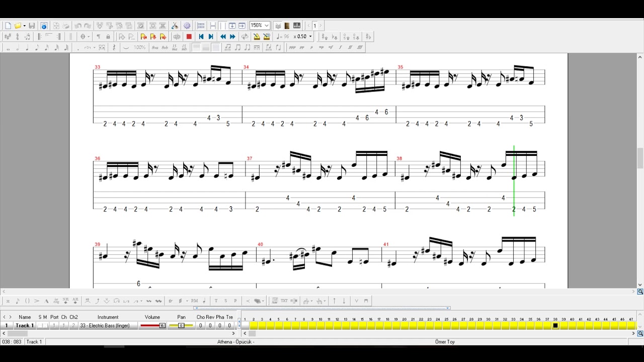Screen dimensions: 644x362
Task: Jump to the last bar
Action: coord(211,37)
